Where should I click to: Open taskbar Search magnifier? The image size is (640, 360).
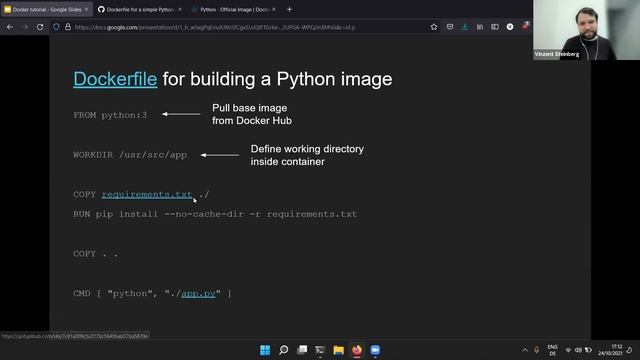[283, 350]
